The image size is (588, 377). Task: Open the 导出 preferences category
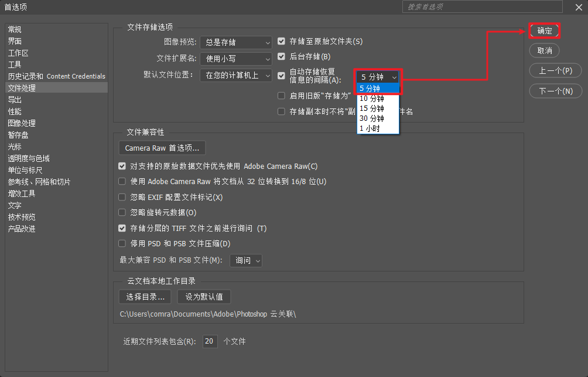pos(15,100)
